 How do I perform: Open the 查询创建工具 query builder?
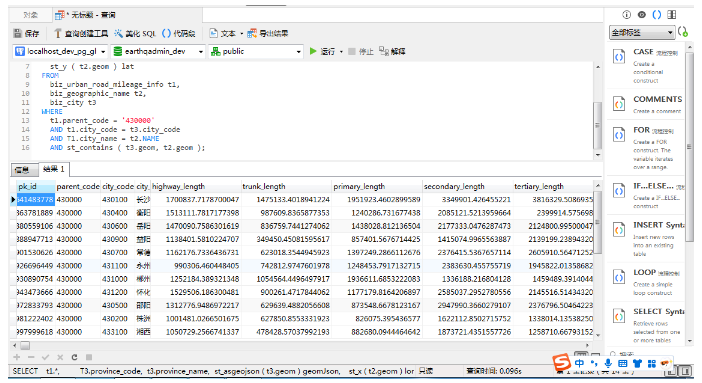click(81, 33)
